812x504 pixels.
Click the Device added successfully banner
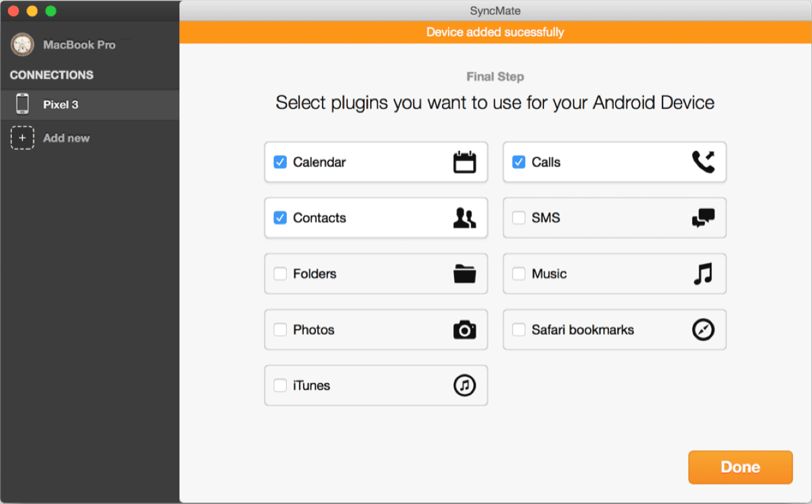tap(495, 32)
